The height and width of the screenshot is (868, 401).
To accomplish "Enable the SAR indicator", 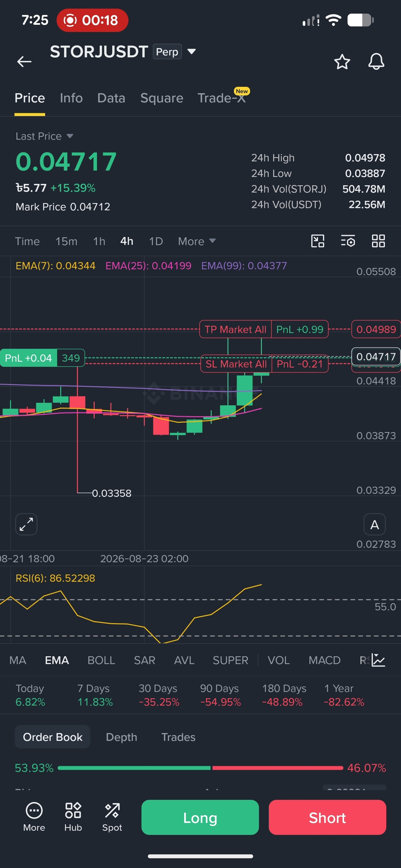I will coord(144,660).
